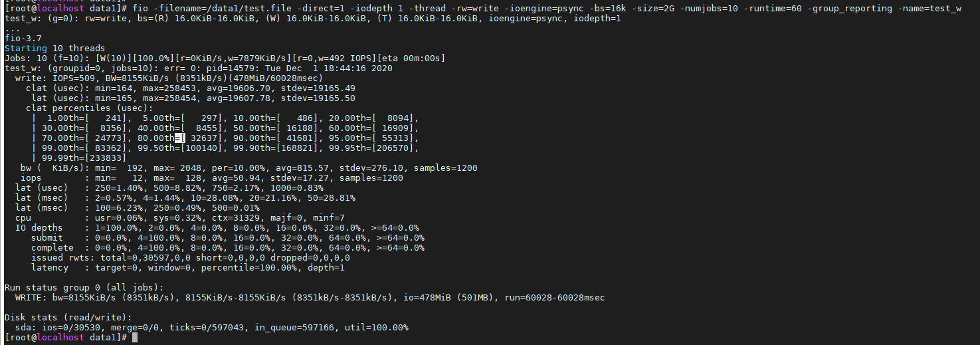Click the cursor block at the last prompt
Screen dimensions: 980x345
[x=135, y=338]
